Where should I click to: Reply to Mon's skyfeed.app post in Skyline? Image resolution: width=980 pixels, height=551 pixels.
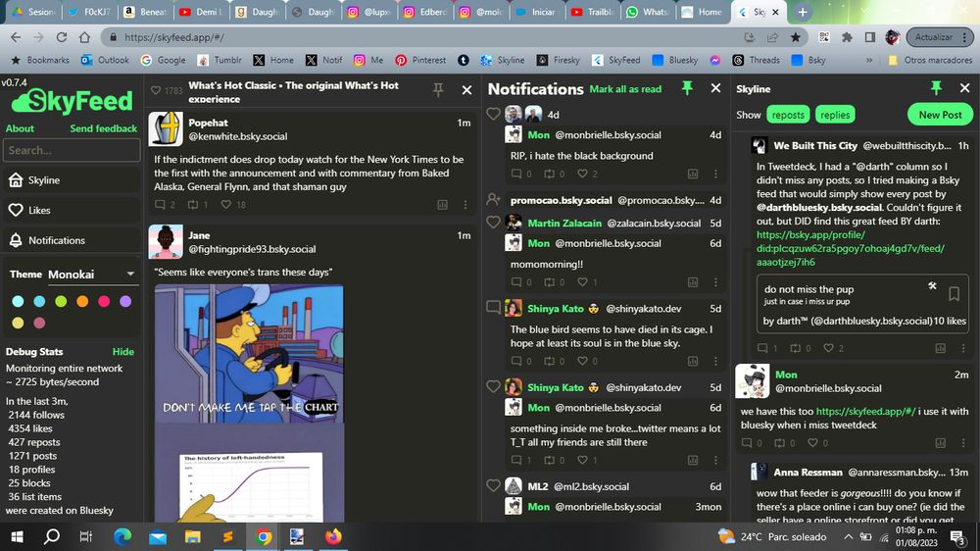747,443
